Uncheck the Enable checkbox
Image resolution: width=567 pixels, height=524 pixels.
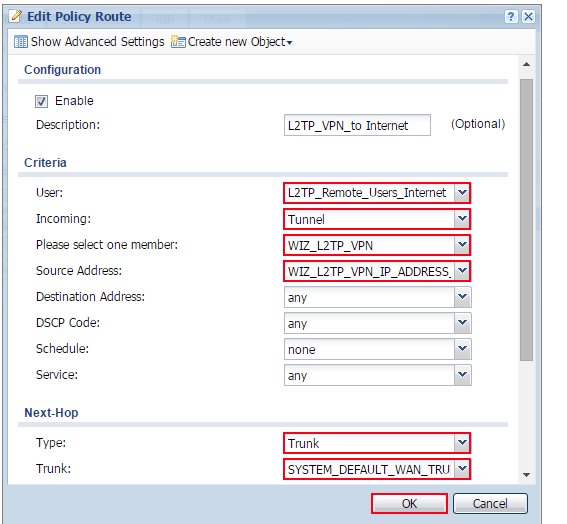pos(41,101)
